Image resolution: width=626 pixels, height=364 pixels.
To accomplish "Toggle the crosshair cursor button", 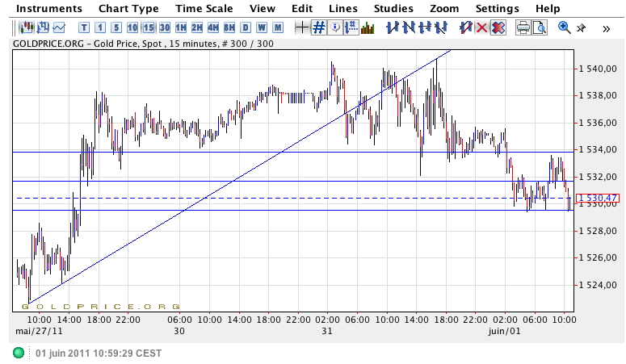I will (302, 27).
